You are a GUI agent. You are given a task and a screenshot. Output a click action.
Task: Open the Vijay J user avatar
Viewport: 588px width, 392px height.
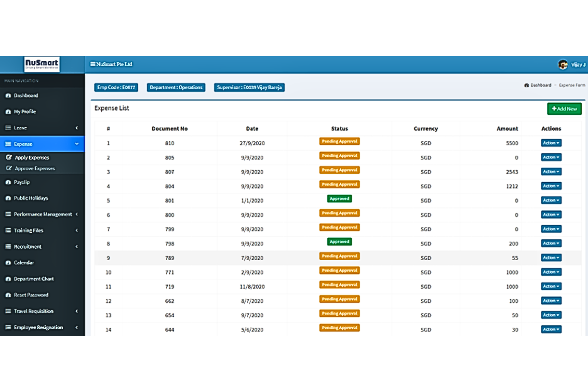(563, 64)
